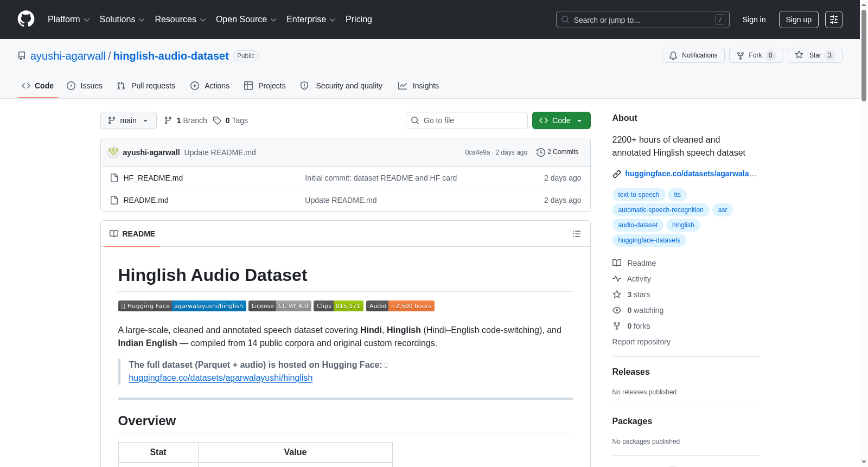868x467 pixels.
Task: Switch to the Code tab
Action: coord(38,86)
